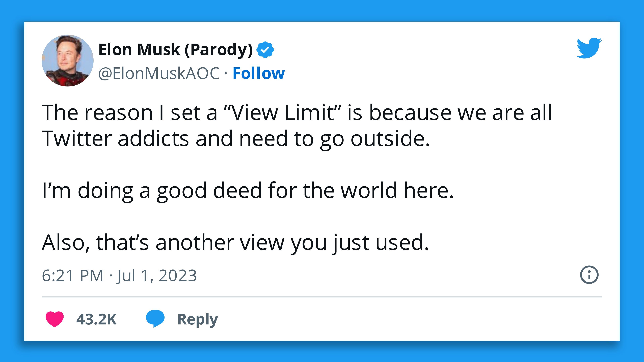Click the line "I'm doing a good deed"

coord(248,190)
